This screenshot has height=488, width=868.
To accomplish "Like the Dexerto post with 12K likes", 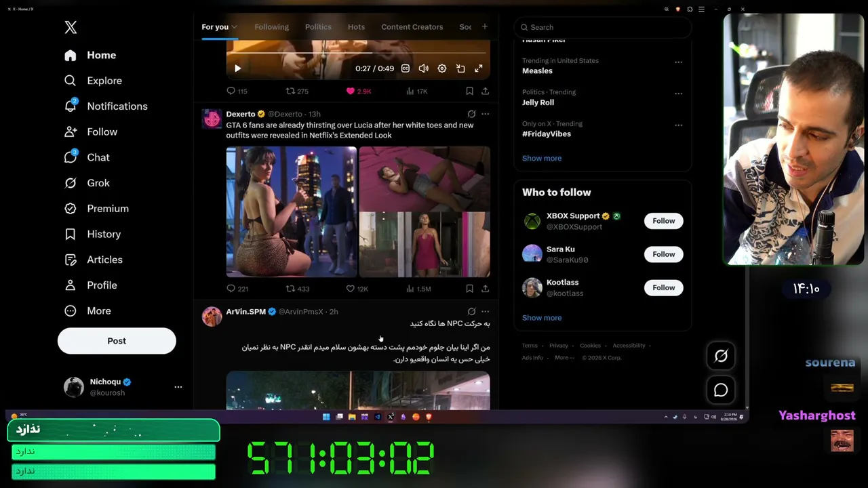I will [357, 289].
